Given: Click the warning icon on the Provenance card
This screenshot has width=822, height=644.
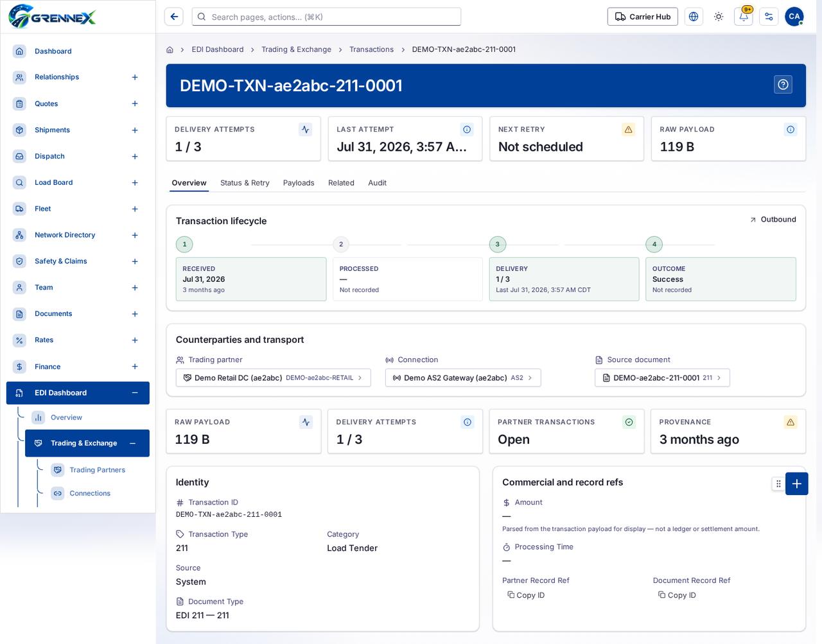Looking at the screenshot, I should (x=791, y=422).
